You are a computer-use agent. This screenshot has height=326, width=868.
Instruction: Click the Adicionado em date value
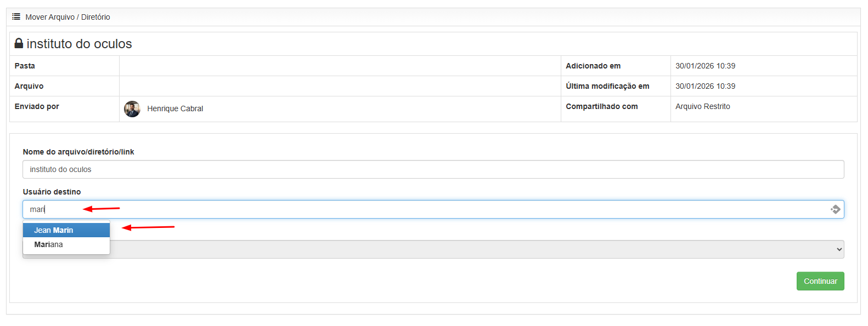705,66
